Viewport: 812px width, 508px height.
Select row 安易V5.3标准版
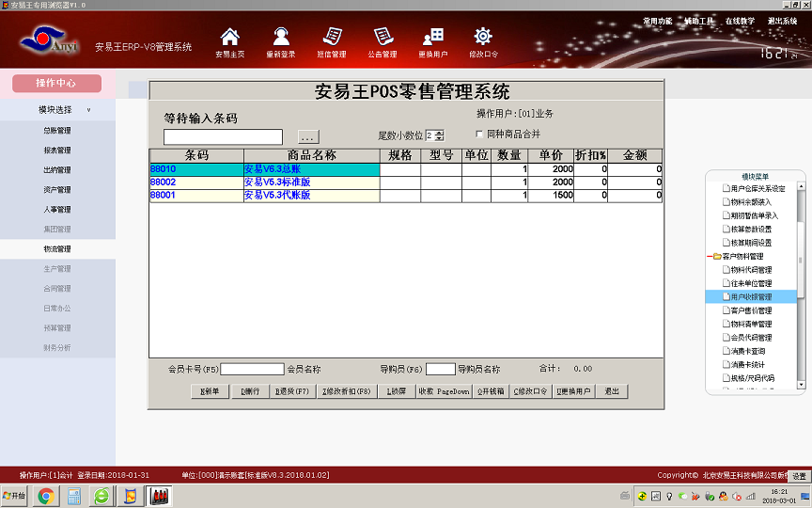tap(405, 182)
